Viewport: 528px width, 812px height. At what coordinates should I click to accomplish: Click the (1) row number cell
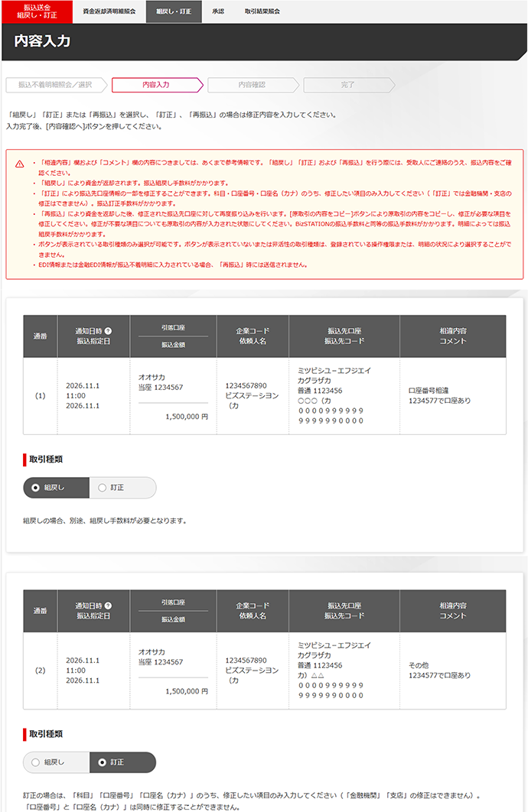pyautogui.click(x=41, y=396)
